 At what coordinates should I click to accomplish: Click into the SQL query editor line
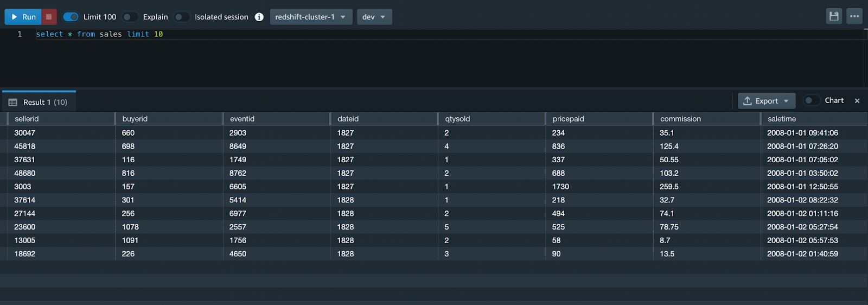pyautogui.click(x=450, y=34)
